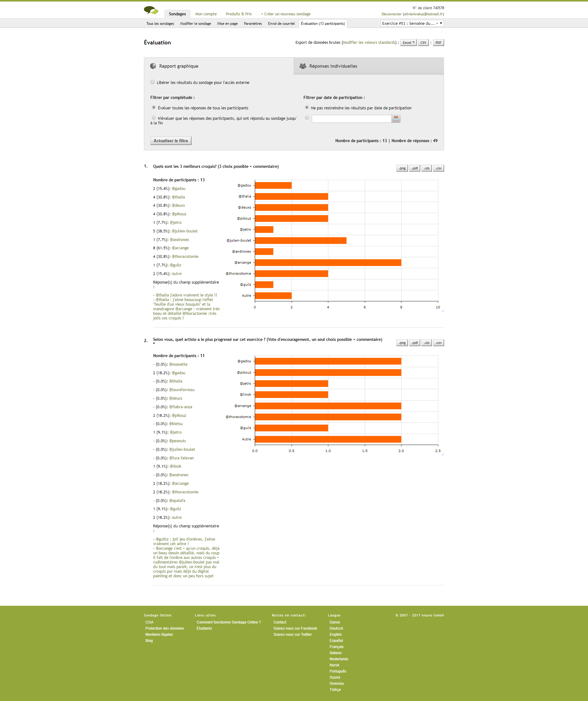Open the Mon compte menu
This screenshot has height=701, width=588.
(x=206, y=14)
